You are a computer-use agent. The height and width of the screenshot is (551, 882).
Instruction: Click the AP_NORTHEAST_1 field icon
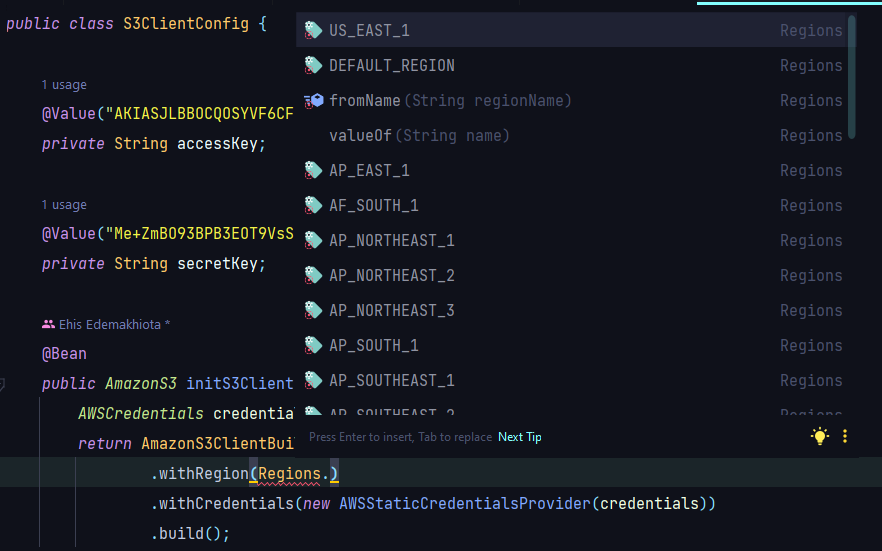click(313, 240)
